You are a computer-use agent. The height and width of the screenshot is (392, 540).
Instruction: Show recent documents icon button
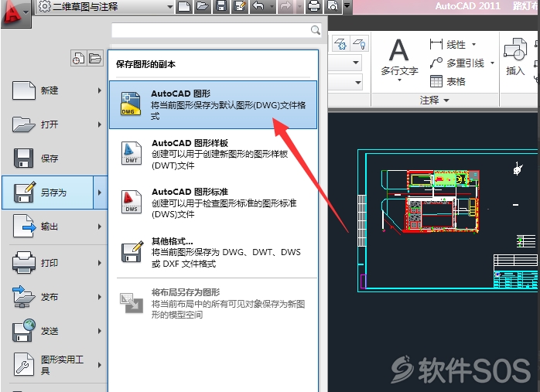tap(78, 58)
